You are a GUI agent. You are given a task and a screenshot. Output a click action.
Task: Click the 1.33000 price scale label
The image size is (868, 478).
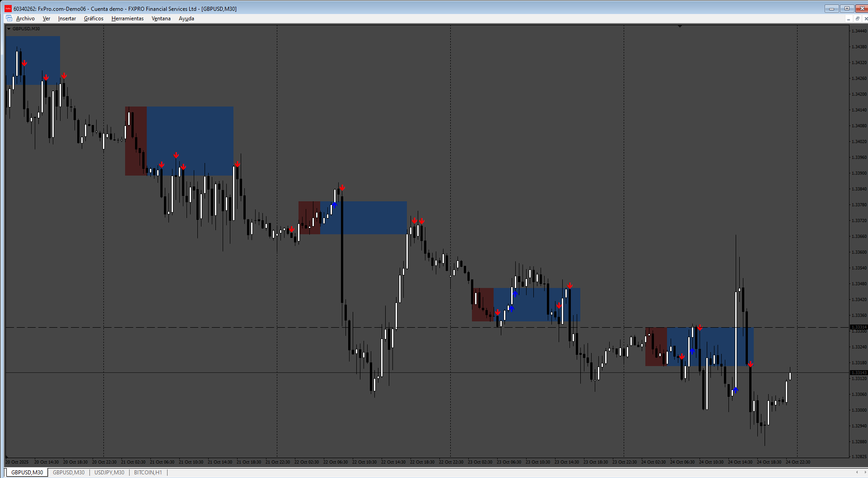tap(859, 410)
